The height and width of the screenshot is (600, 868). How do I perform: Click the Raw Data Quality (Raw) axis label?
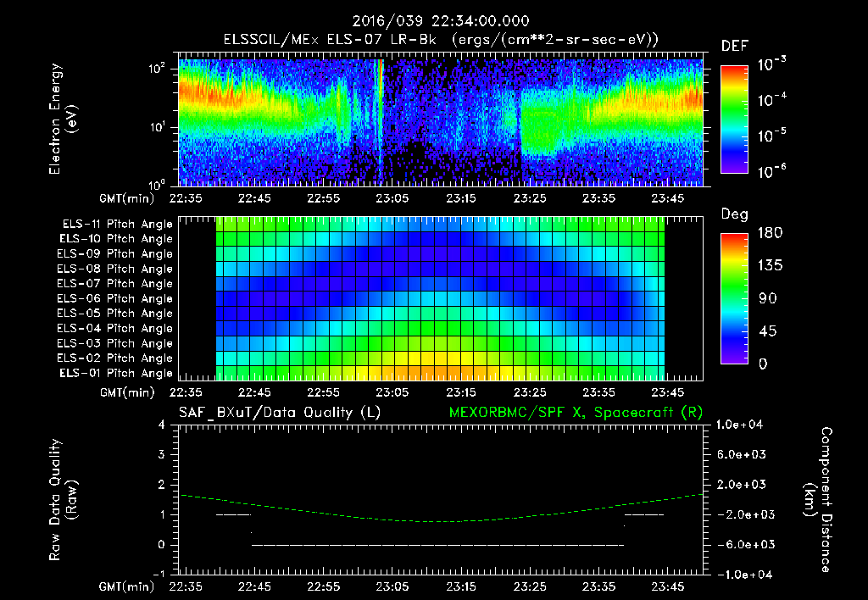point(63,500)
